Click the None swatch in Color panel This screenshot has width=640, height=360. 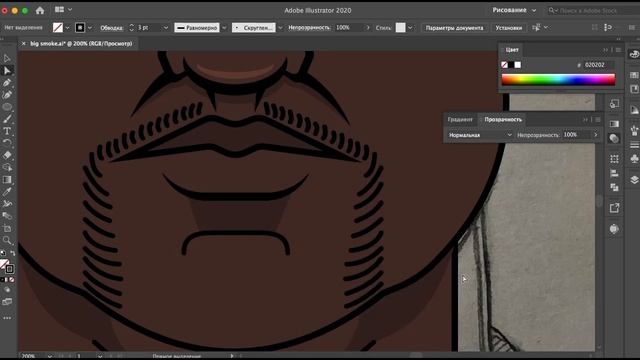[504, 65]
